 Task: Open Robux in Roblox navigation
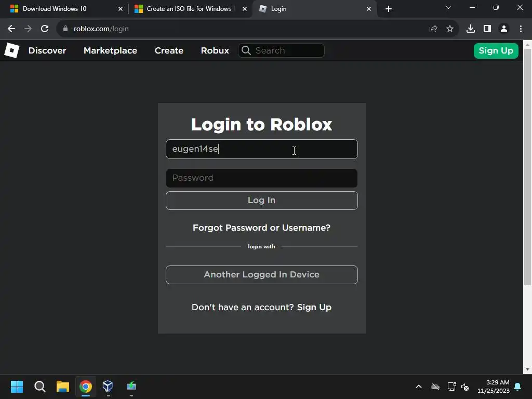click(x=215, y=50)
